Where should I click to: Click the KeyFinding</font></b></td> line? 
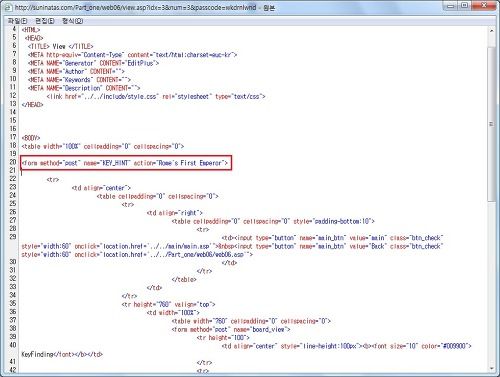tap(62, 354)
